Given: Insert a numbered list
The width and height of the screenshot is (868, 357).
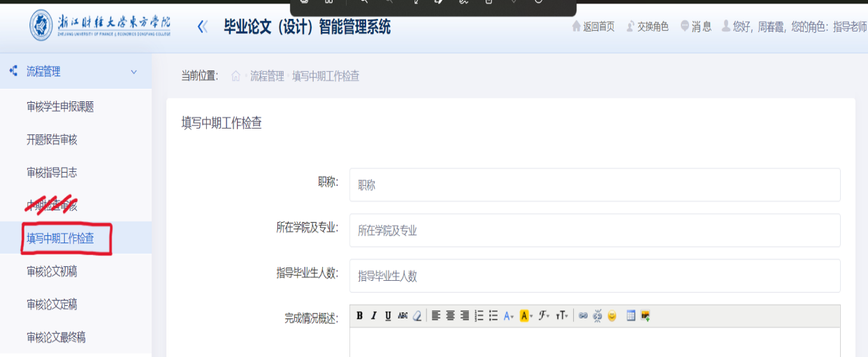Looking at the screenshot, I should click(479, 316).
